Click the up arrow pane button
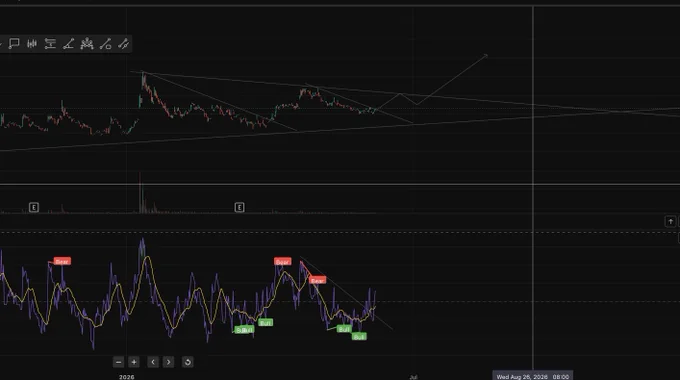The height and width of the screenshot is (380, 680). click(670, 222)
